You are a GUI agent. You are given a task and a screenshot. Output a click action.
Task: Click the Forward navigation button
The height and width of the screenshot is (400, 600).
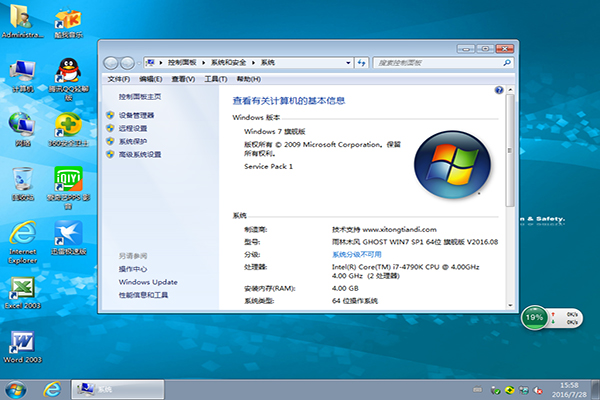(x=127, y=63)
